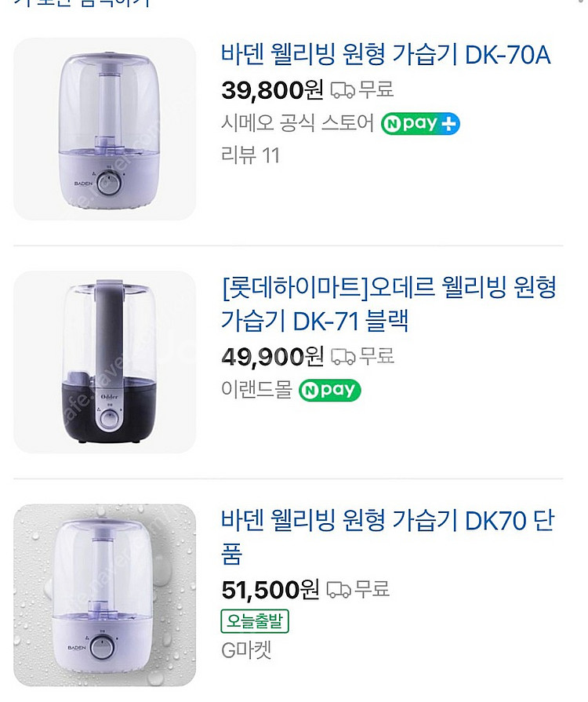The image size is (588, 702).
Task: Click the delivery truck icon by 51,500원
Action: pyautogui.click(x=339, y=589)
